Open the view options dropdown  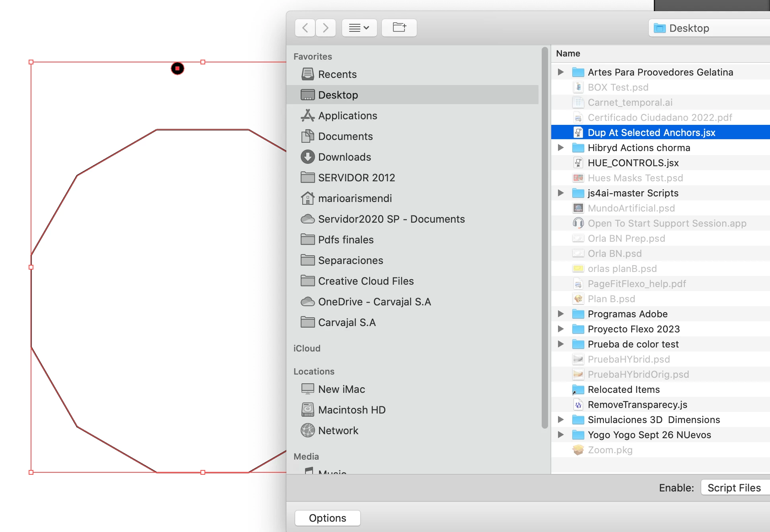(359, 28)
